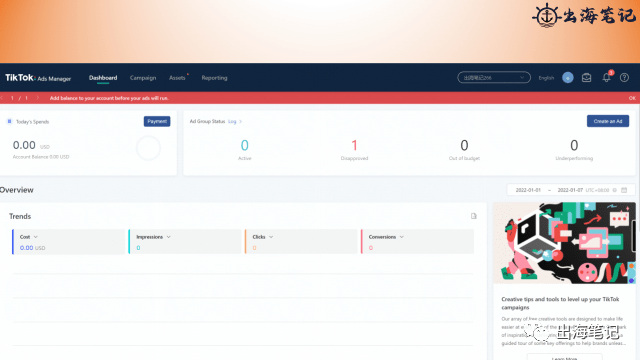Click the Payment button
Viewport: 640px width, 360px height.
[x=157, y=121]
